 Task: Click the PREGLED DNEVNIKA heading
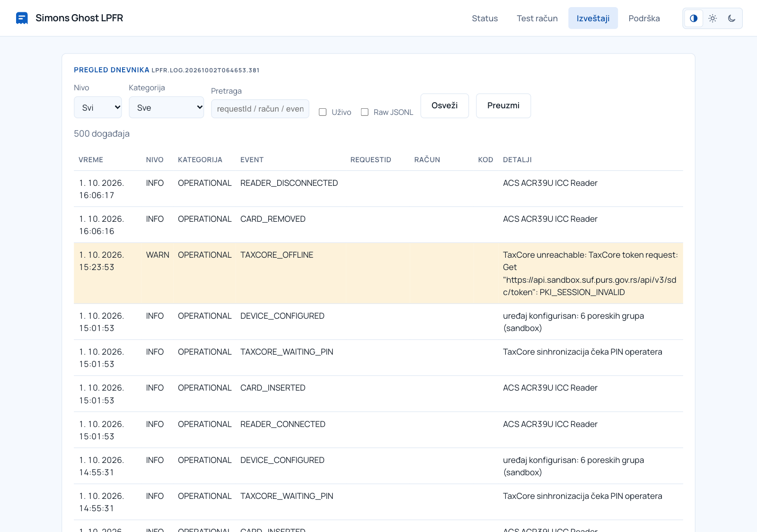pyautogui.click(x=112, y=70)
